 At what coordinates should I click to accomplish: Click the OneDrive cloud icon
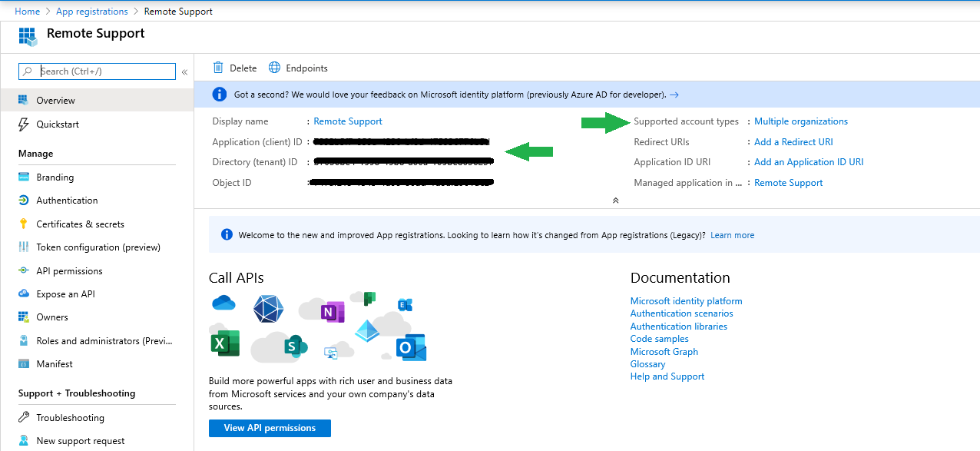223,303
